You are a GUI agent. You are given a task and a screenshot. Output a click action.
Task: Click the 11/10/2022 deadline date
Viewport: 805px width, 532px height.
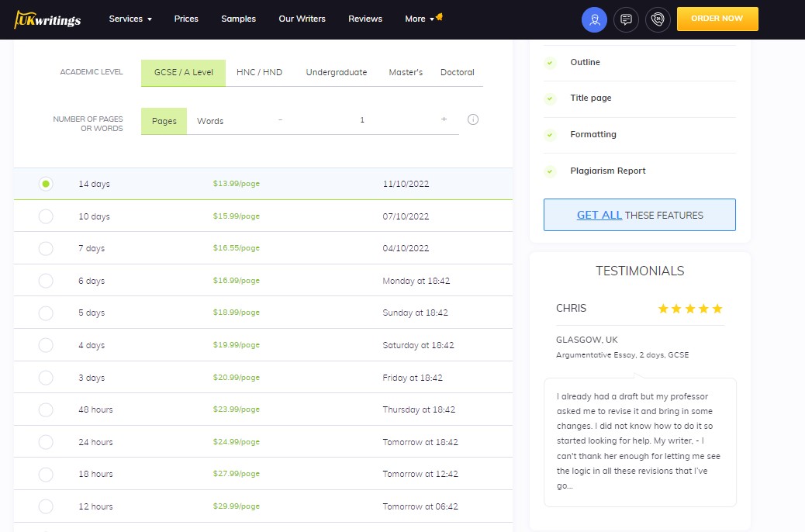tap(406, 184)
